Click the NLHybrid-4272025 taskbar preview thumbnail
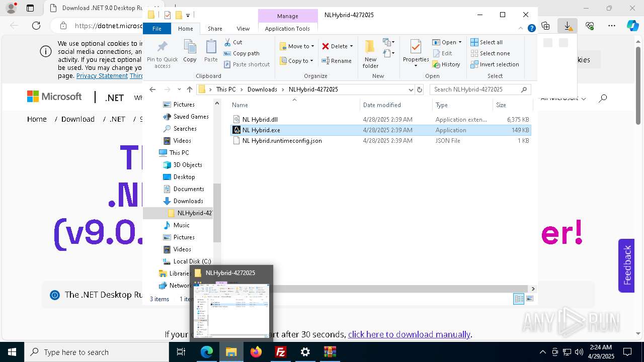The image size is (644, 362). point(231,310)
